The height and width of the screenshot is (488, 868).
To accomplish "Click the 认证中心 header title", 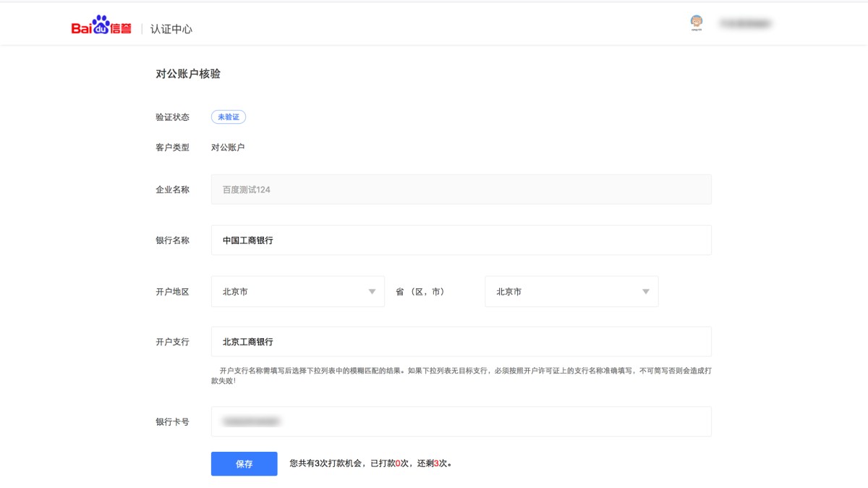I will pyautogui.click(x=171, y=29).
